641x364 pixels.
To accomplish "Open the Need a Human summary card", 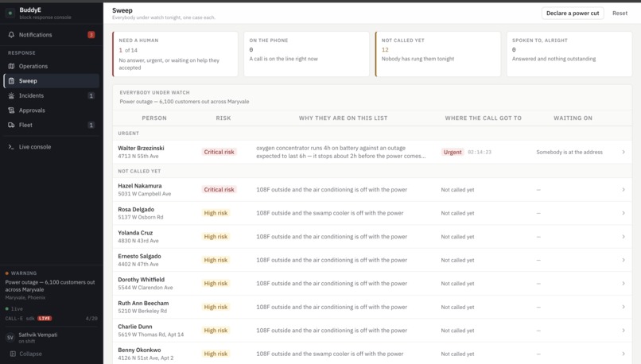I will [175, 54].
